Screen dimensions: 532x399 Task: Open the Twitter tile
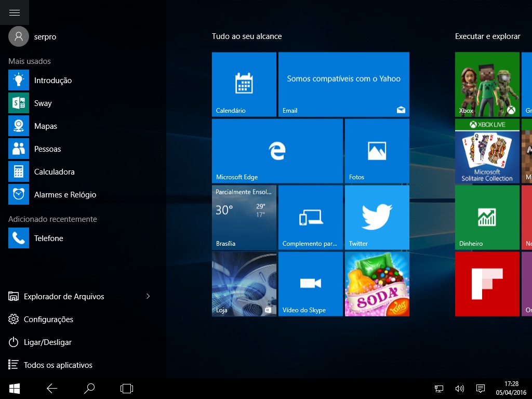377,217
